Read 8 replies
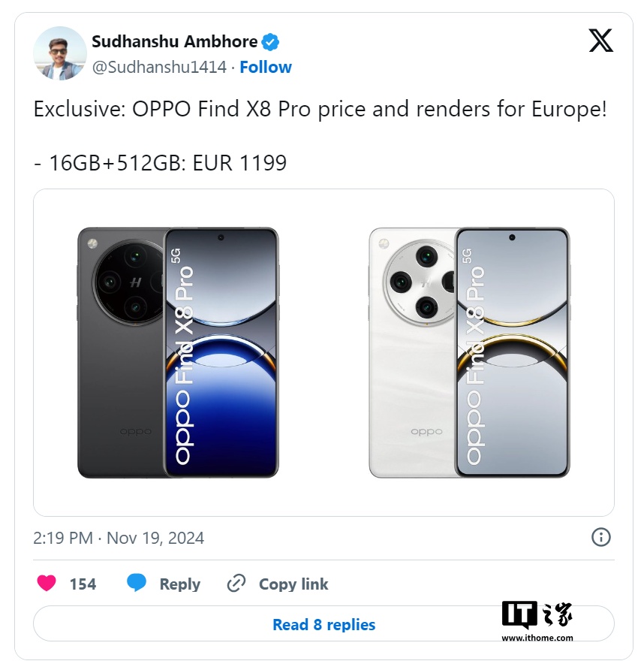644x670 pixels. click(324, 624)
